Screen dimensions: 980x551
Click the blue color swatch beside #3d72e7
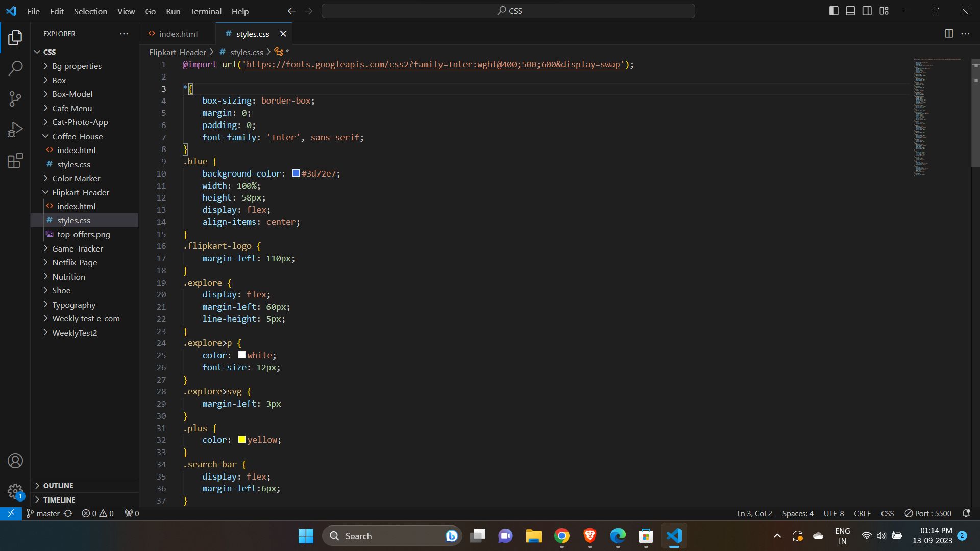[x=296, y=173]
